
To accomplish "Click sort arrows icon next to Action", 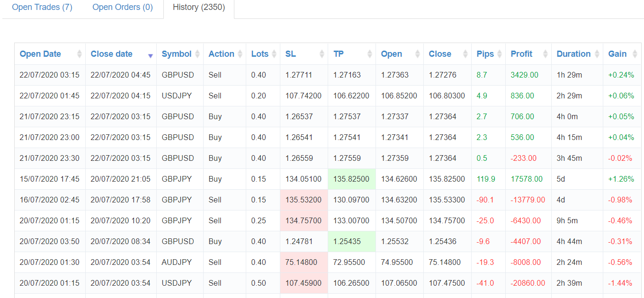I will click(x=240, y=54).
